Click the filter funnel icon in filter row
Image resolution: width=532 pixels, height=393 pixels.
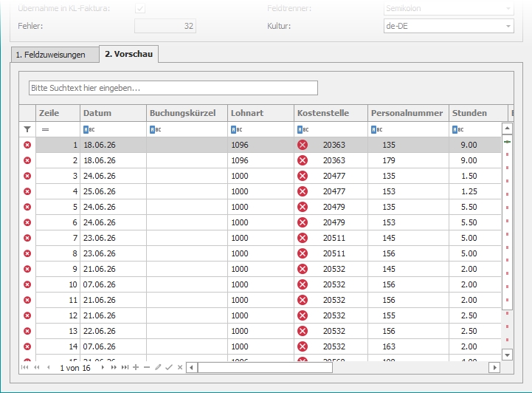[27, 129]
